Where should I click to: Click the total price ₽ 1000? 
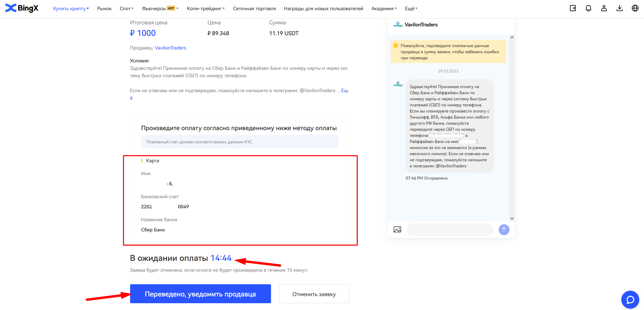click(143, 33)
